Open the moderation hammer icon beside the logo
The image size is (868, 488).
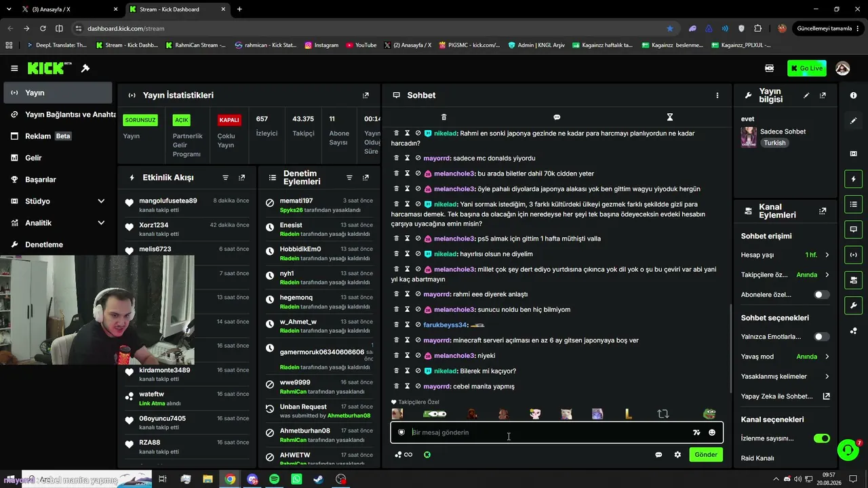[x=85, y=68]
